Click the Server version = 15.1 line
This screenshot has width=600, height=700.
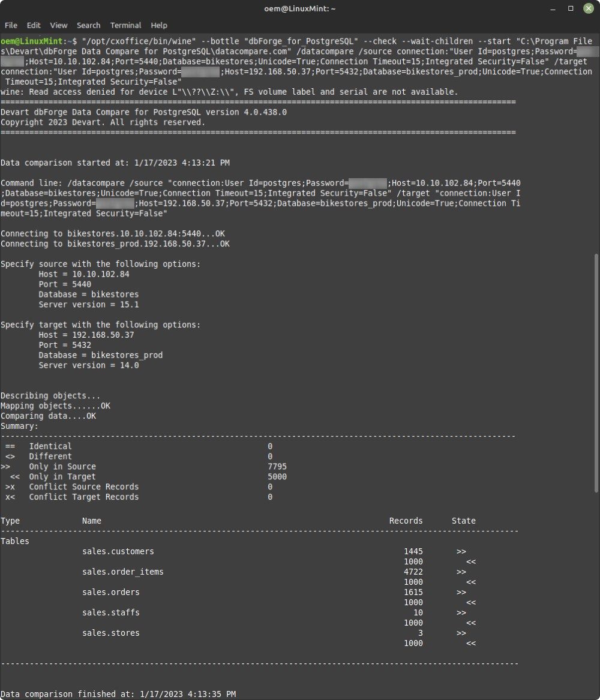[88, 305]
